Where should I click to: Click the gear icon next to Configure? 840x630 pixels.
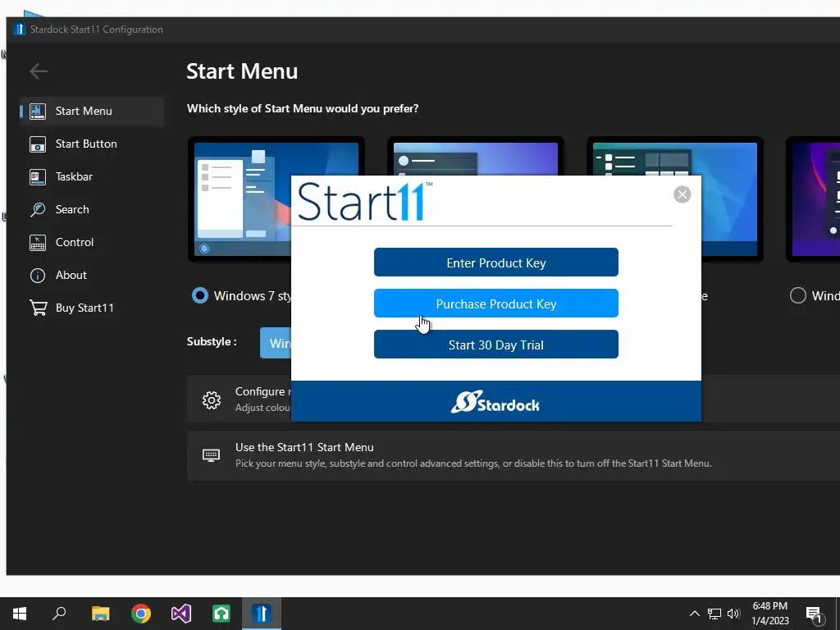212,399
